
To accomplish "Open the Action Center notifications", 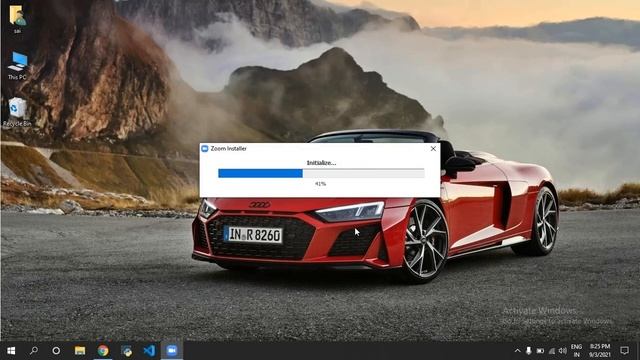I will click(x=624, y=351).
